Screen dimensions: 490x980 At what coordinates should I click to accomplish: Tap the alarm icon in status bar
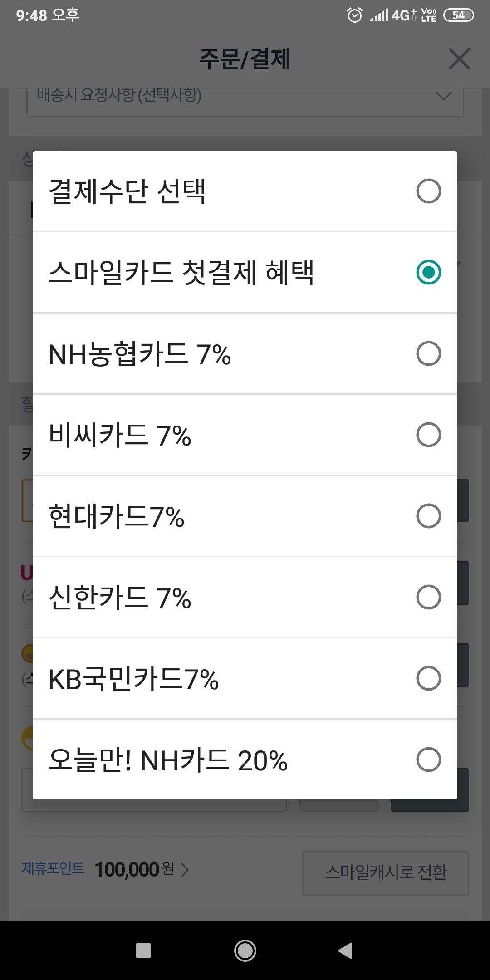(x=354, y=15)
